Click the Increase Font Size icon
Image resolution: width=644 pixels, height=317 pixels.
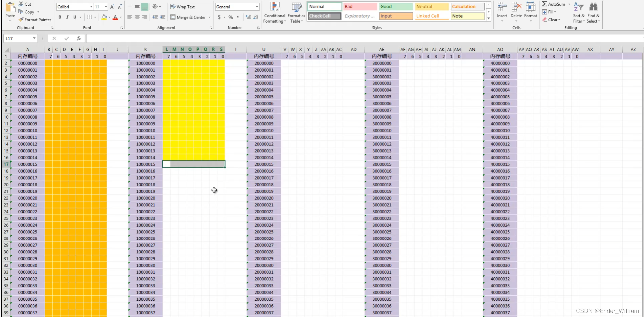point(112,7)
